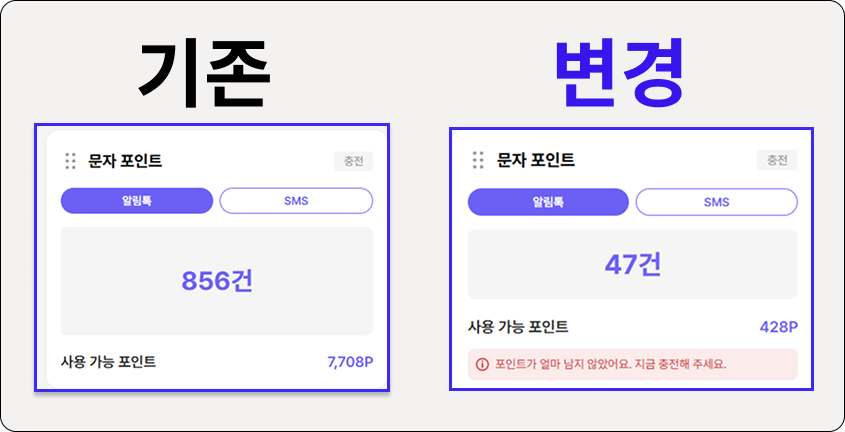The width and height of the screenshot is (845, 432).
Task: Click the 47건 count box
Action: coord(632,264)
